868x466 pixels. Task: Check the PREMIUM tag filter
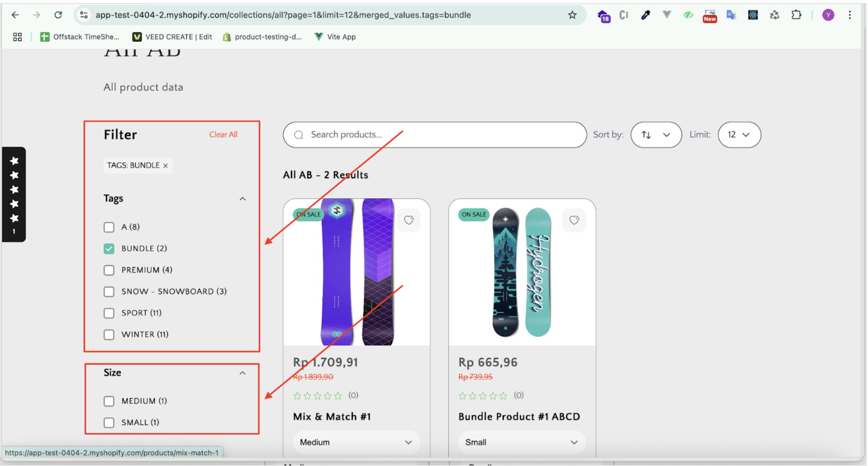click(109, 270)
